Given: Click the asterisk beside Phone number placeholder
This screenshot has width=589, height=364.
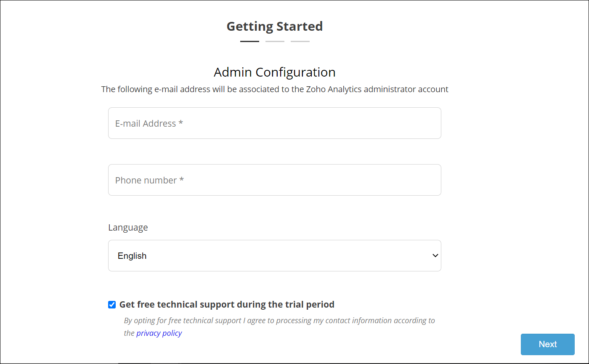Looking at the screenshot, I should pos(182,180).
